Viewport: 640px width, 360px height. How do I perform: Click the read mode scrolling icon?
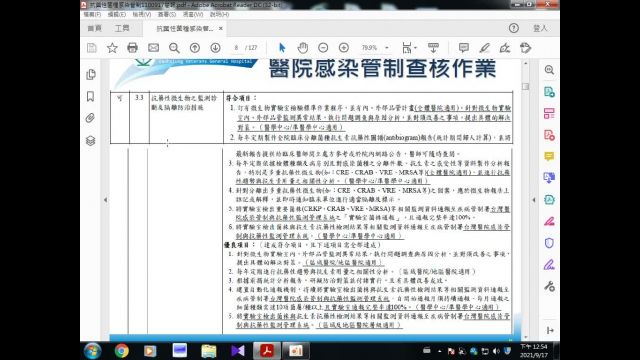(x=433, y=48)
